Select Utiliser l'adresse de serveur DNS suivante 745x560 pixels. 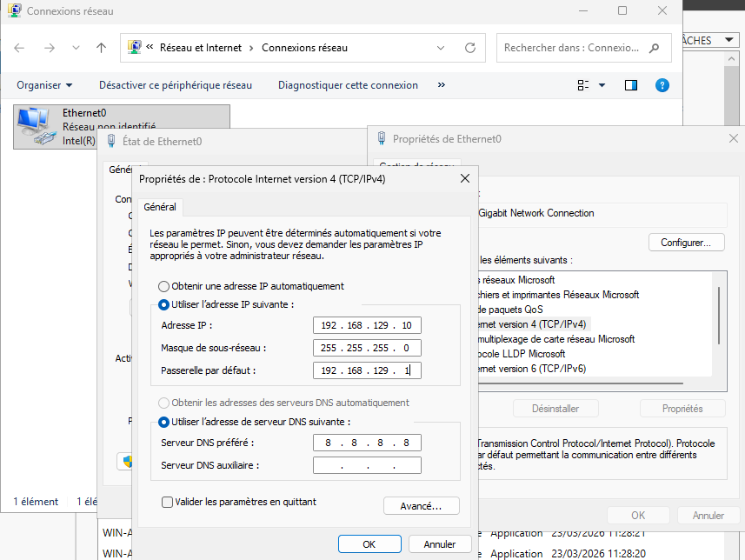163,422
